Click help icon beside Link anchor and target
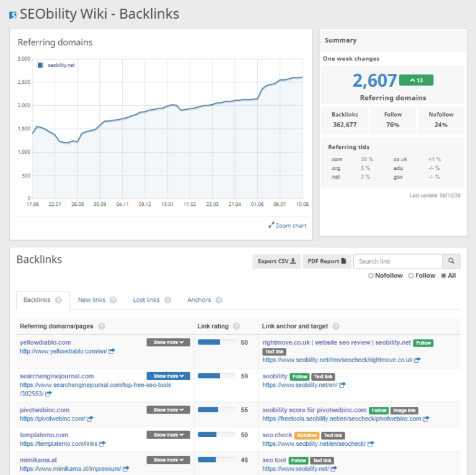The width and height of the screenshot is (476, 475). 335,326
